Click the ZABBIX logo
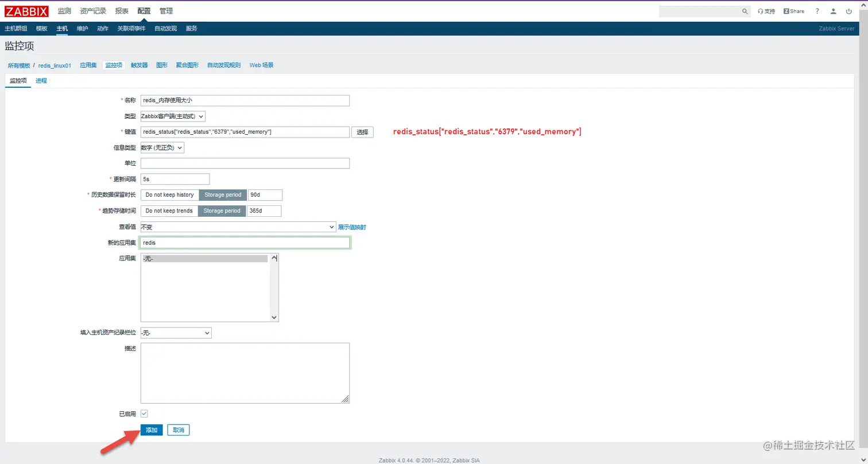Screen dimensions: 868x464 26,11
